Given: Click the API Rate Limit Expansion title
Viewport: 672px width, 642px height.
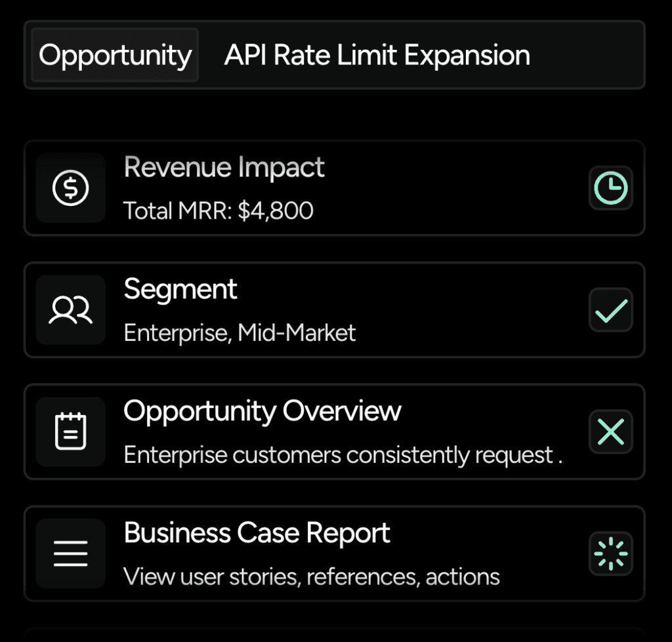Looking at the screenshot, I should coord(377,55).
